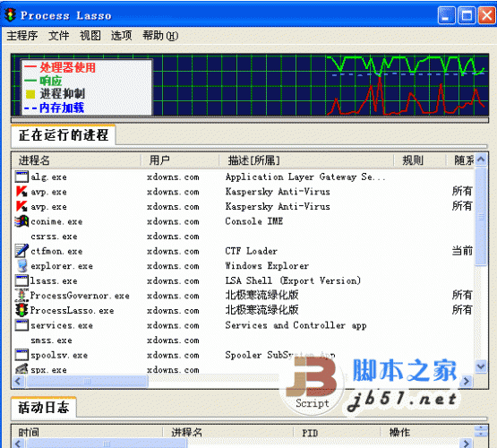Click process list scroll up arrow
The width and height of the screenshot is (497, 448).
coord(481,159)
